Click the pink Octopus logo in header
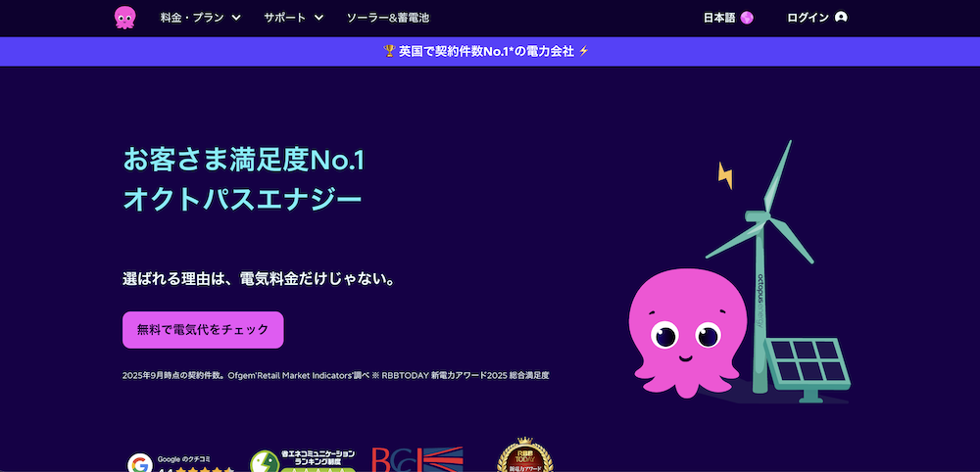980x472 pixels. pyautogui.click(x=124, y=18)
